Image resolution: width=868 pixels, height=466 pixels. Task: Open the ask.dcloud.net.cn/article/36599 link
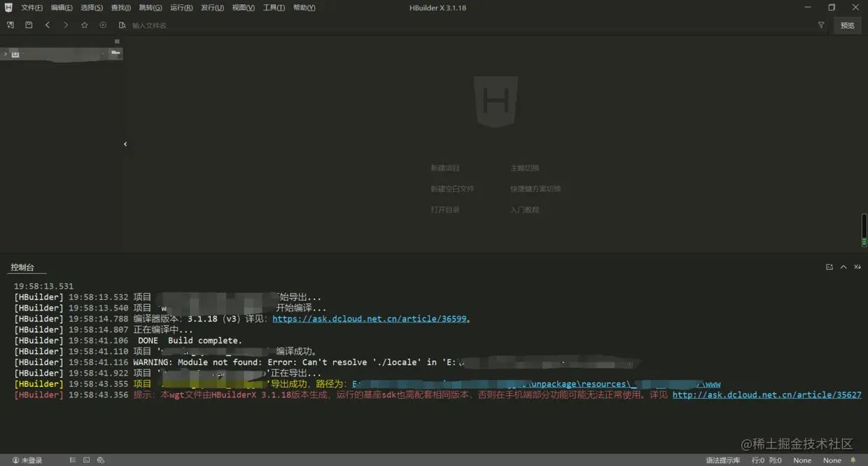tap(369, 319)
